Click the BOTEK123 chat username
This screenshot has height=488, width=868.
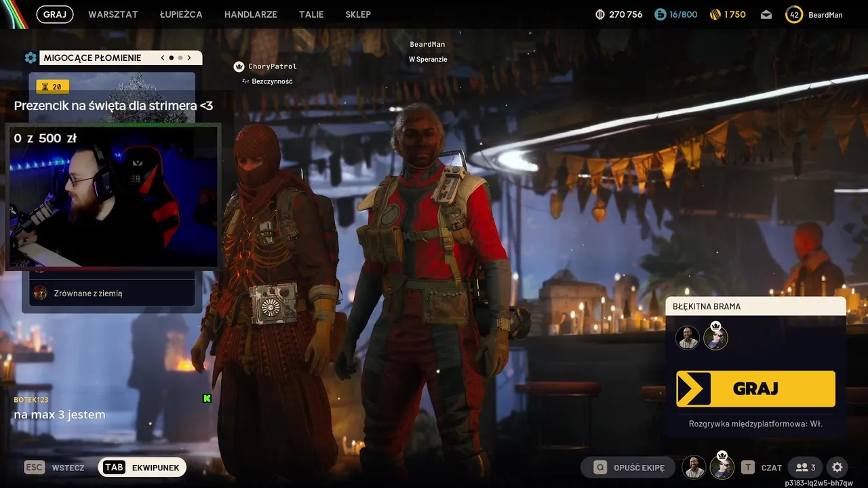click(31, 400)
